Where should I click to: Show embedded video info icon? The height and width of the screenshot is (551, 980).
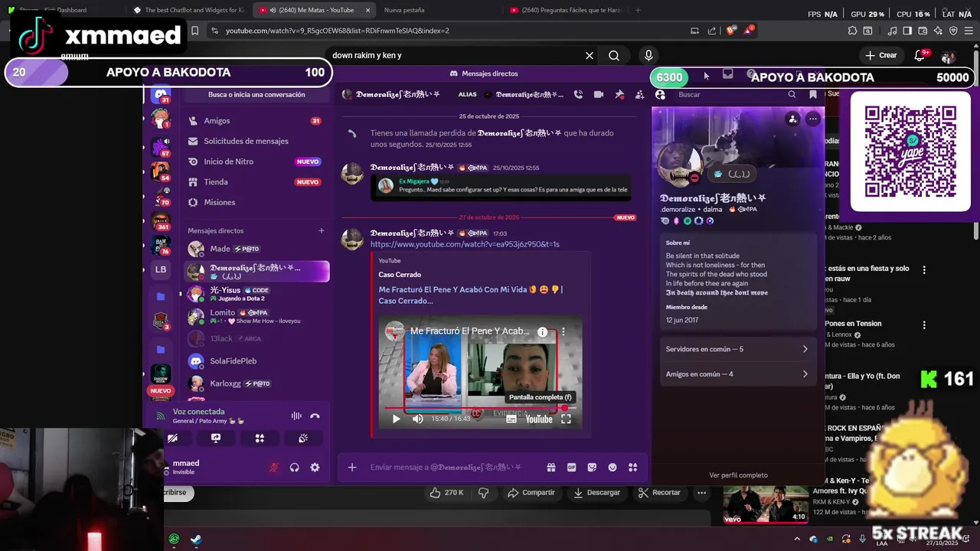click(542, 331)
